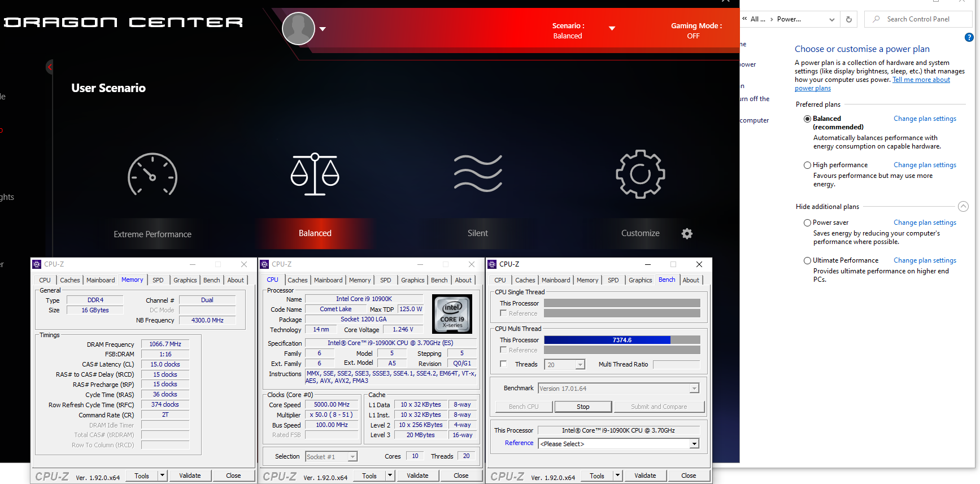
Task: Select the High performance power plan
Action: point(807,165)
